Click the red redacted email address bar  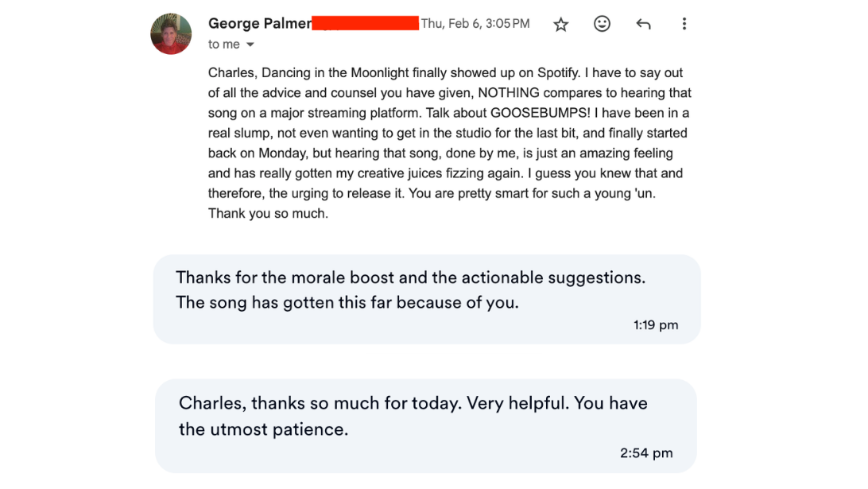point(365,23)
